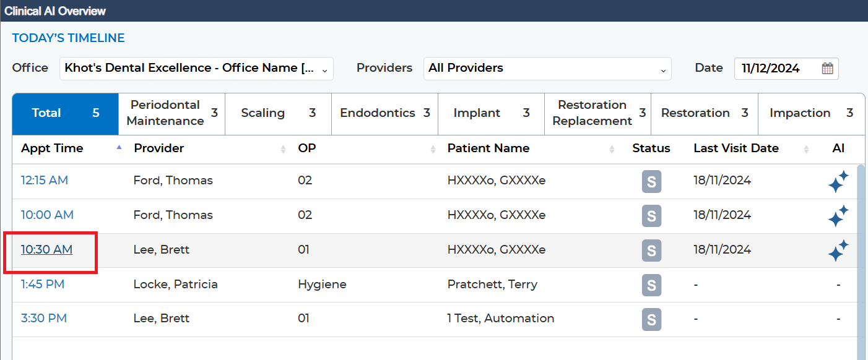
Task: Click 18/11/2024 in 10:00 AM row
Action: coord(723,215)
